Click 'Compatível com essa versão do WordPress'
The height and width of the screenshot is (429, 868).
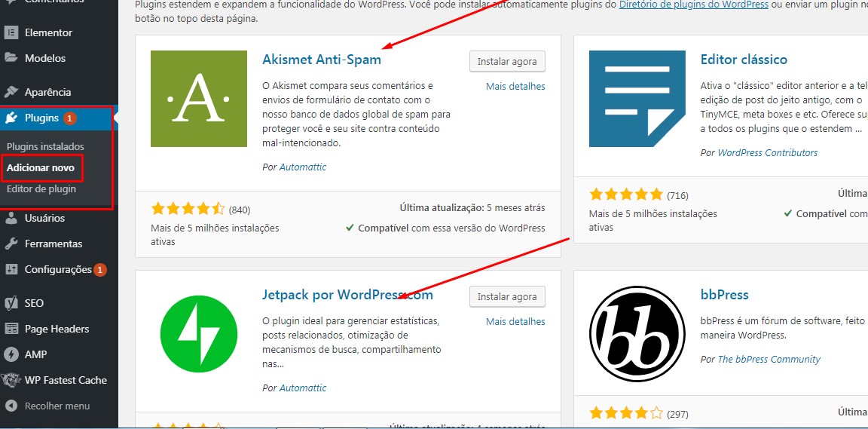pos(445,228)
